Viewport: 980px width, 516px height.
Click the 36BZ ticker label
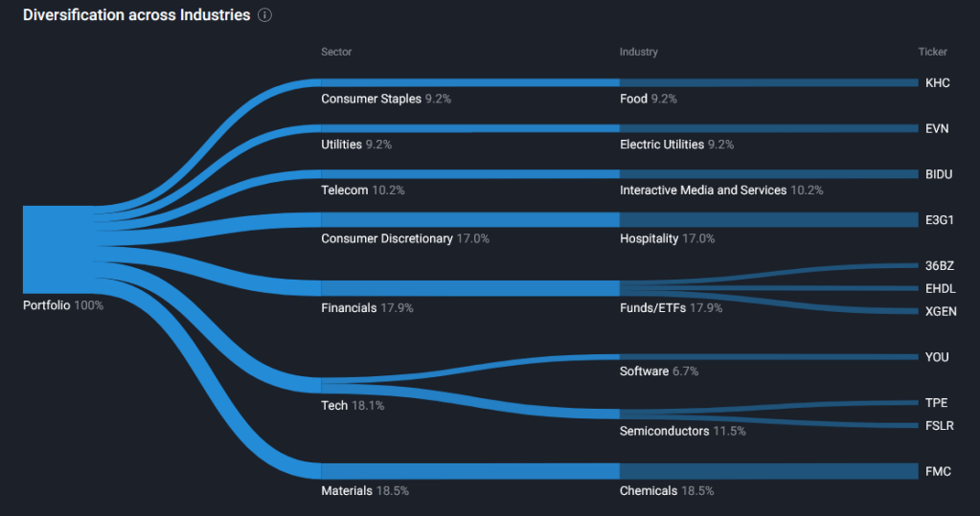(940, 266)
